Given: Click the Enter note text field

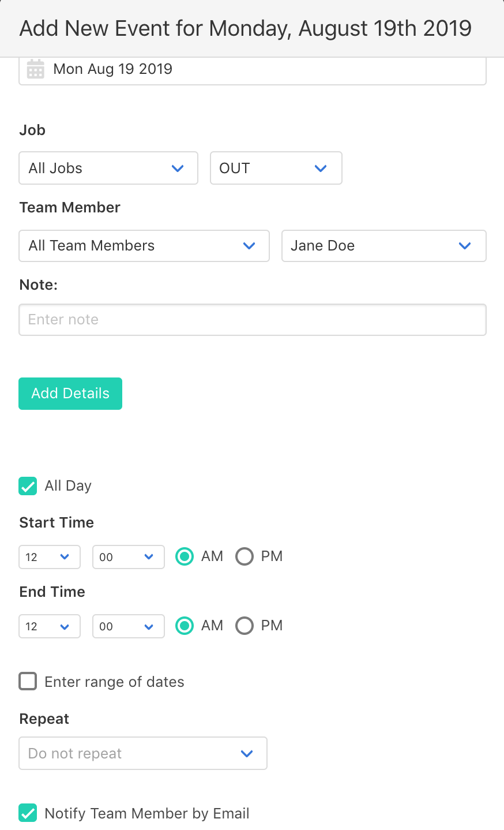Looking at the screenshot, I should tap(252, 320).
